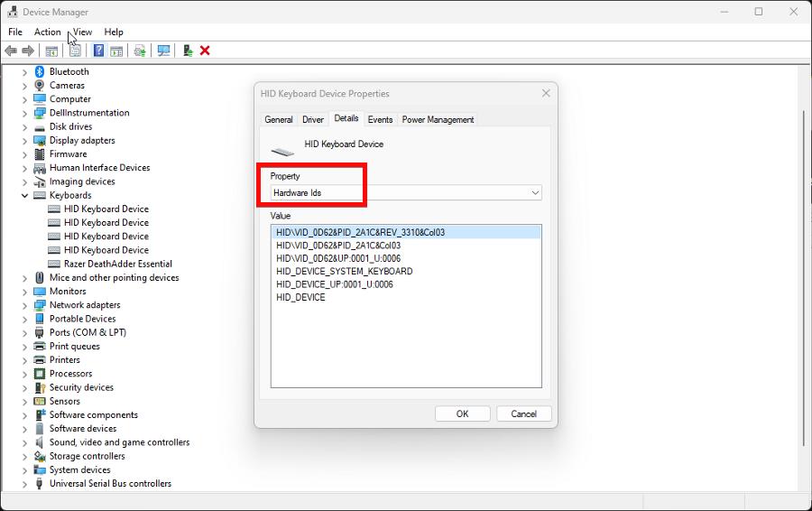
Task: Click the device-with-green-arrow toolbar icon after Action Pane
Action: [x=139, y=51]
